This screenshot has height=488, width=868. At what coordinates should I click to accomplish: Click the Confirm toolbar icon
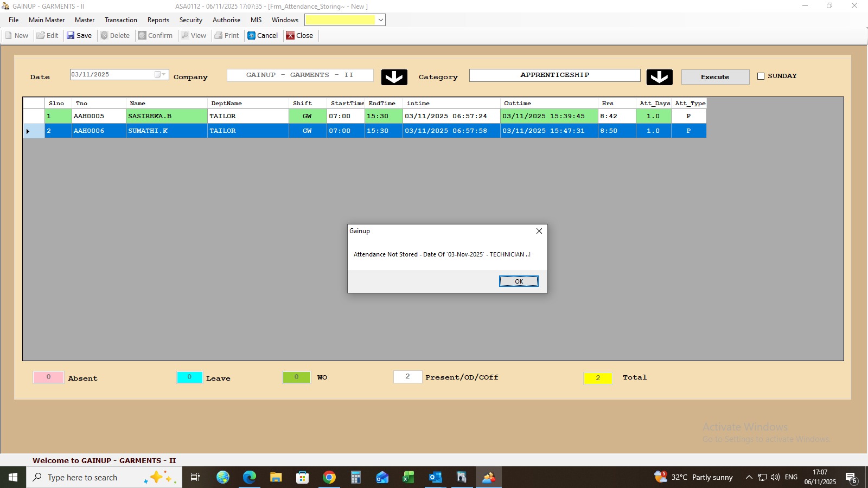[142, 36]
